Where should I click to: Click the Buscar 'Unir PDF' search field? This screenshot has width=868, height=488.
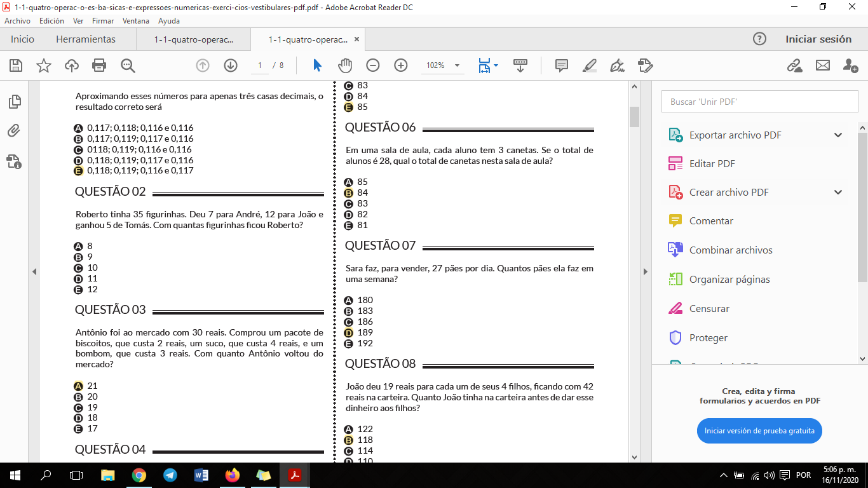click(760, 102)
